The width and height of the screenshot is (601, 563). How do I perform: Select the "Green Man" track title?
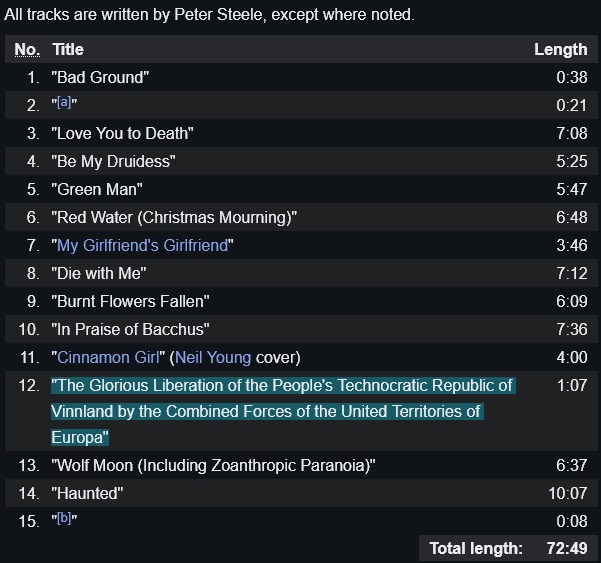[x=97, y=189]
